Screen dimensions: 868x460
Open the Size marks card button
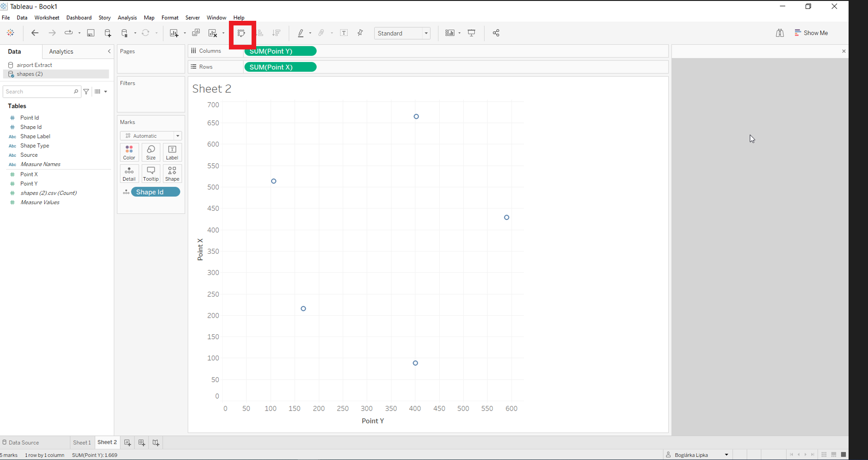151,153
